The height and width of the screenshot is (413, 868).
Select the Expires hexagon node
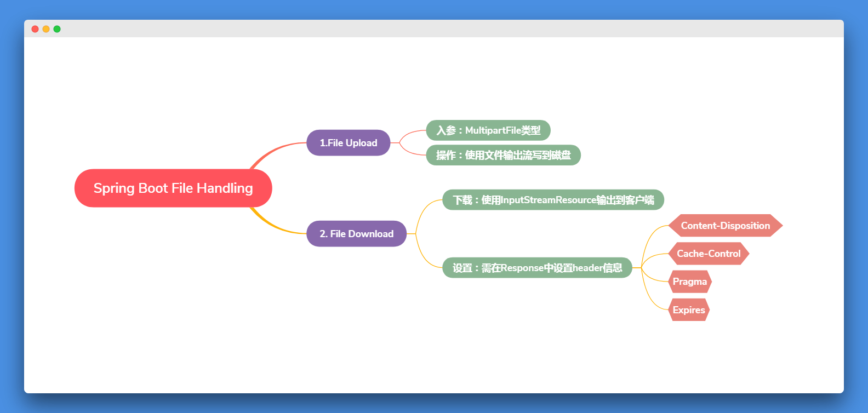coord(689,310)
